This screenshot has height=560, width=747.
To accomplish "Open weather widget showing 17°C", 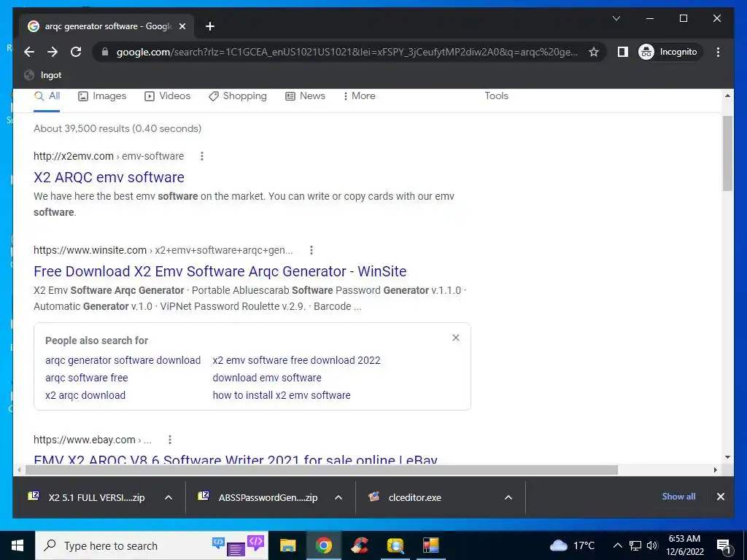I will (x=573, y=545).
